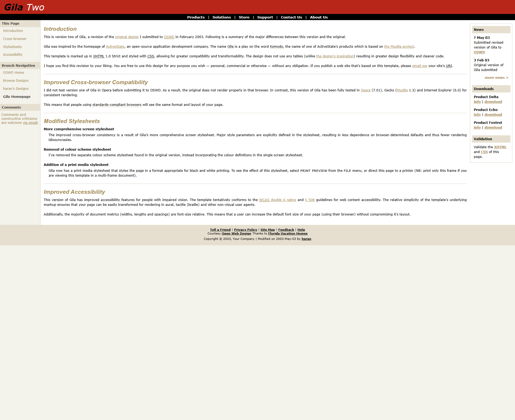Screen dimensions: 515x420
Task: Open Browse Designs link
Action: (16, 81)
